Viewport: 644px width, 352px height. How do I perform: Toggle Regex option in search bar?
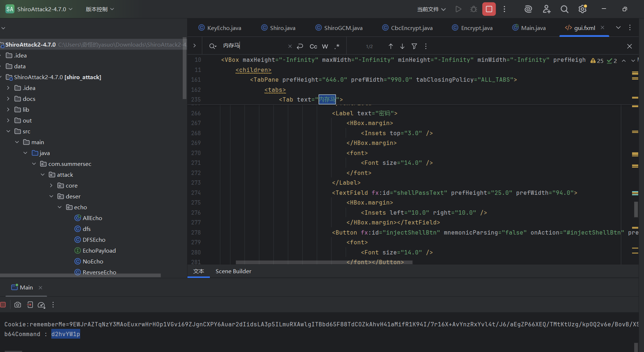337,46
